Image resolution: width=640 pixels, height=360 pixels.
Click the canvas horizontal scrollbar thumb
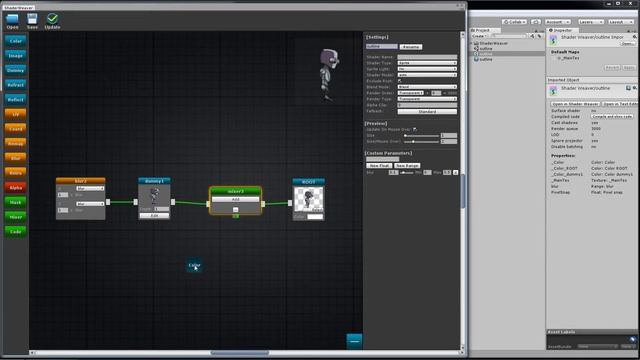pyautogui.click(x=240, y=353)
